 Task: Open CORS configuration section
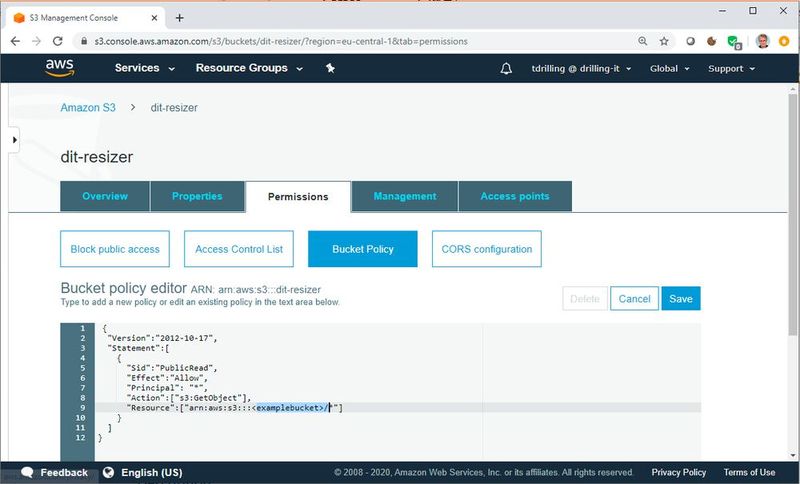coord(487,249)
